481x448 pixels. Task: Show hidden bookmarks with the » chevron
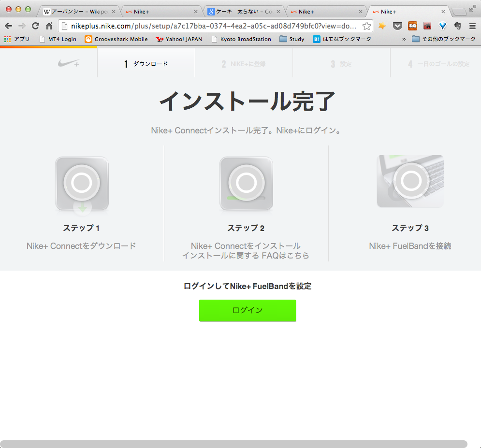[404, 39]
